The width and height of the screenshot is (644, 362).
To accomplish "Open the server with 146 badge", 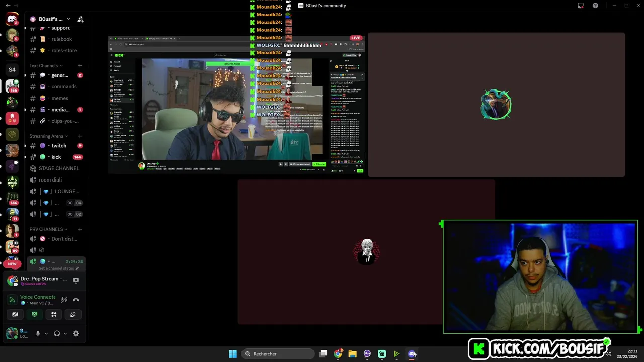I will coord(12,199).
